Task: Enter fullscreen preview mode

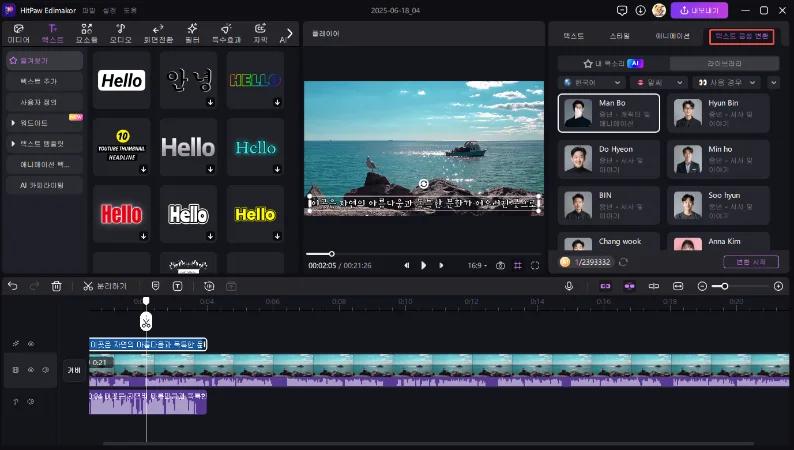Action: tap(535, 265)
